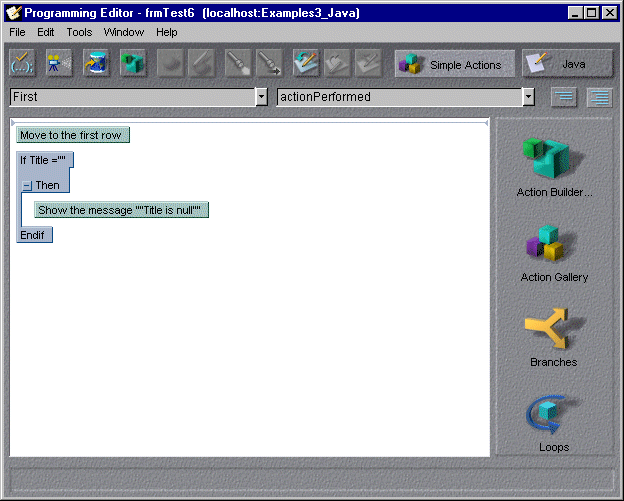The height and width of the screenshot is (501, 624).
Task: Select the 'If Title =""' block
Action: click(x=45, y=160)
